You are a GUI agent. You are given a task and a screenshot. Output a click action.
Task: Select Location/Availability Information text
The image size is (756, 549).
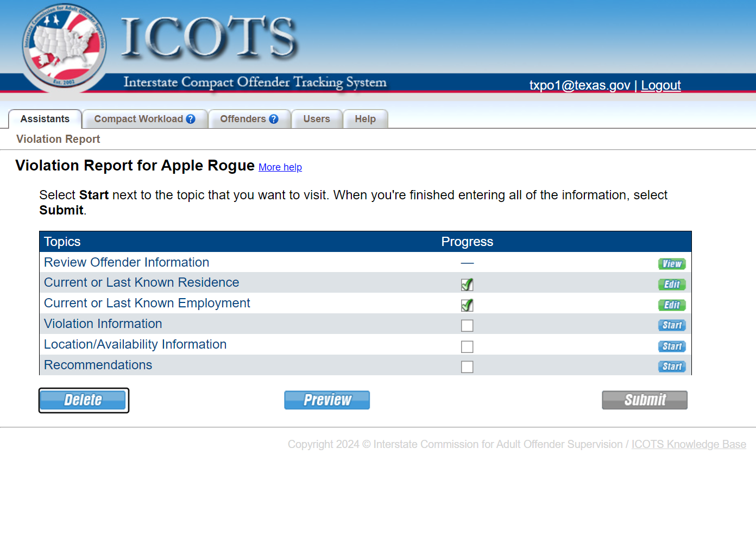(x=135, y=344)
